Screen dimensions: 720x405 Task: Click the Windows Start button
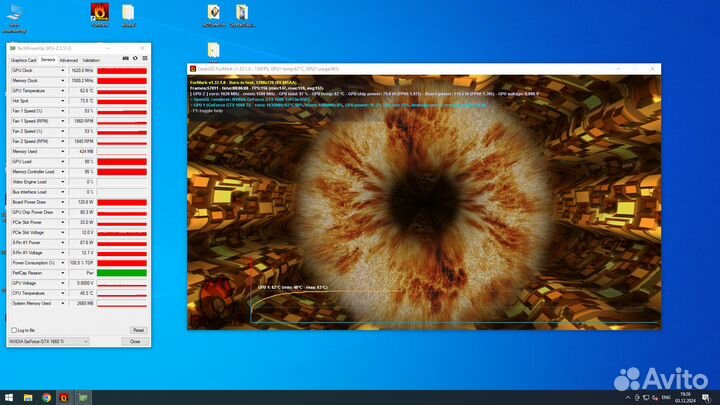[10, 397]
